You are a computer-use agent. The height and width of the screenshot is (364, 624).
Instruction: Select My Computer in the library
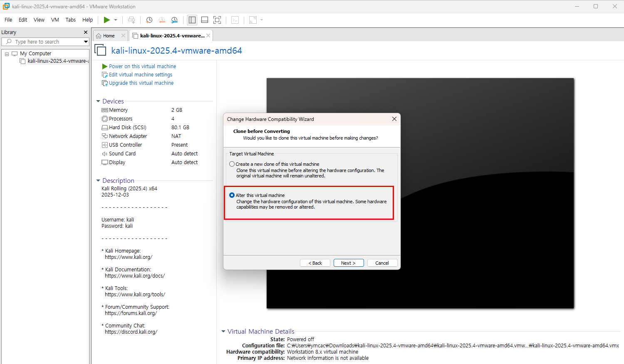[x=35, y=54]
